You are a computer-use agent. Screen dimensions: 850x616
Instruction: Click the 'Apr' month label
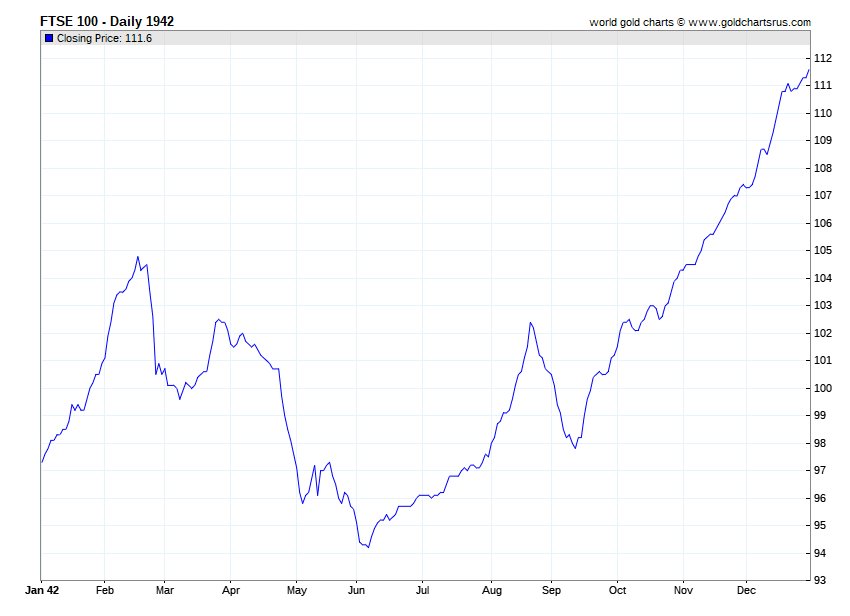click(x=230, y=591)
